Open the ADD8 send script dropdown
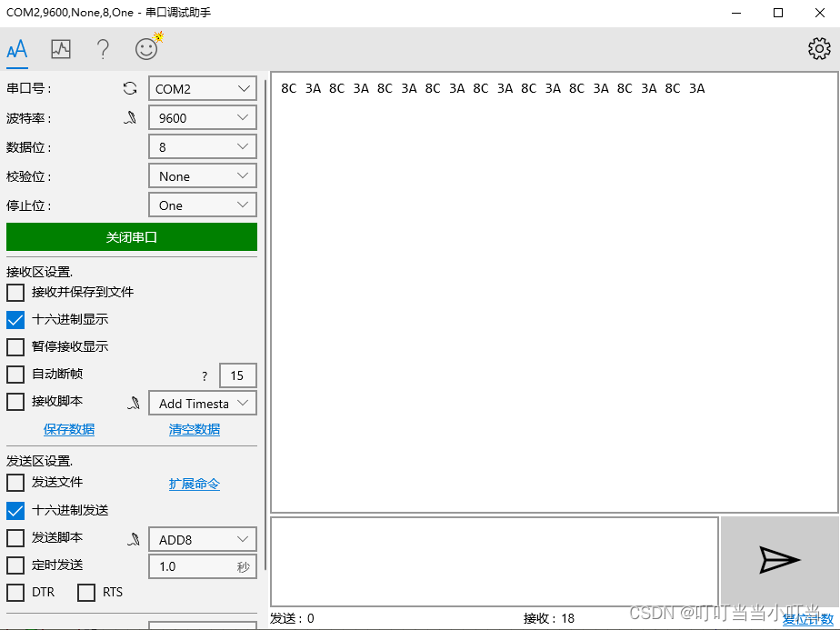 click(203, 539)
